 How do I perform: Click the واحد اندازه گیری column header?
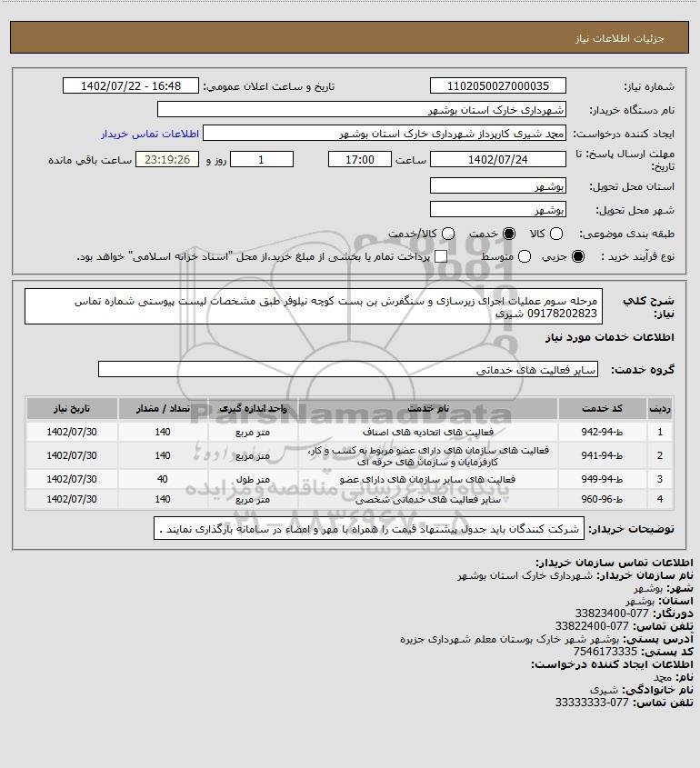(253, 408)
